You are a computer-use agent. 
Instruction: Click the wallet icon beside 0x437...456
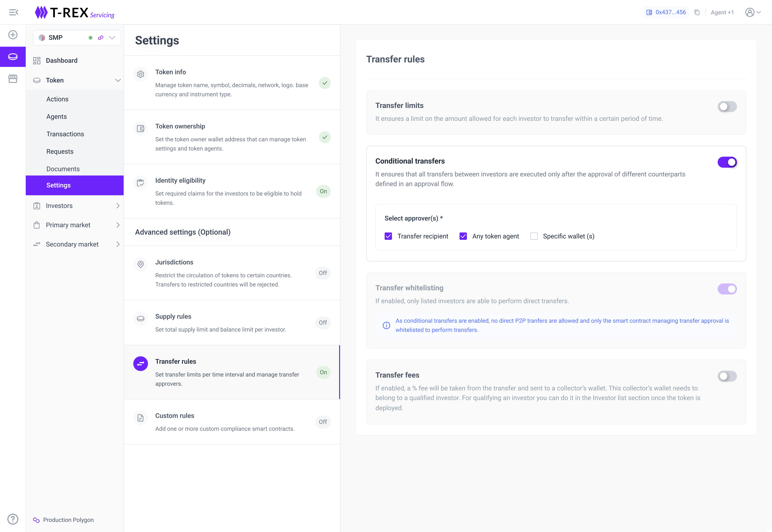click(649, 12)
